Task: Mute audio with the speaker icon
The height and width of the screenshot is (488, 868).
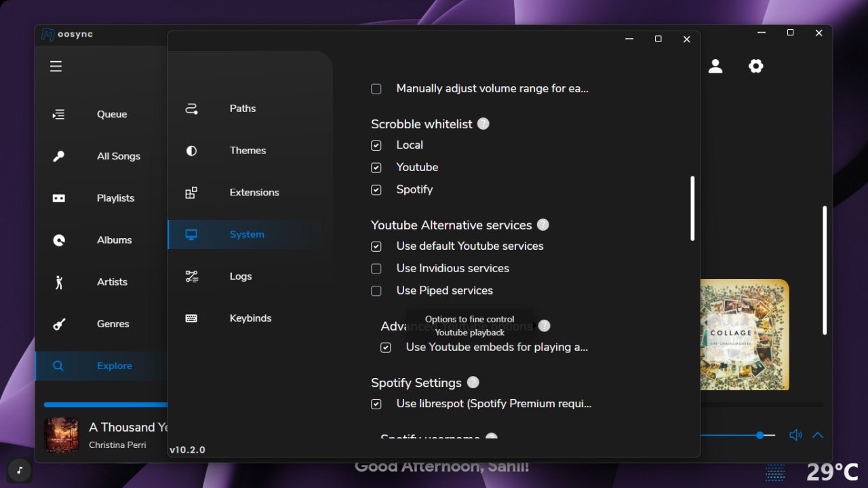Action: click(795, 435)
